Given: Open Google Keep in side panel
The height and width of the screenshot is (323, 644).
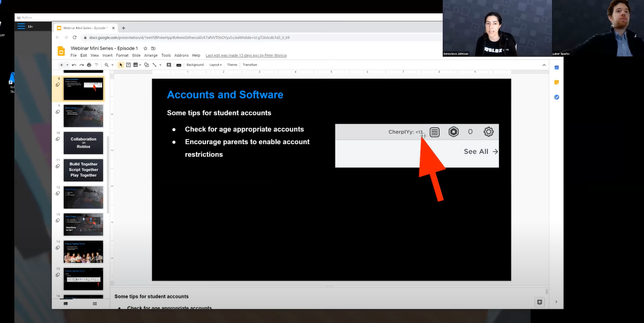Looking at the screenshot, I should click(x=556, y=82).
